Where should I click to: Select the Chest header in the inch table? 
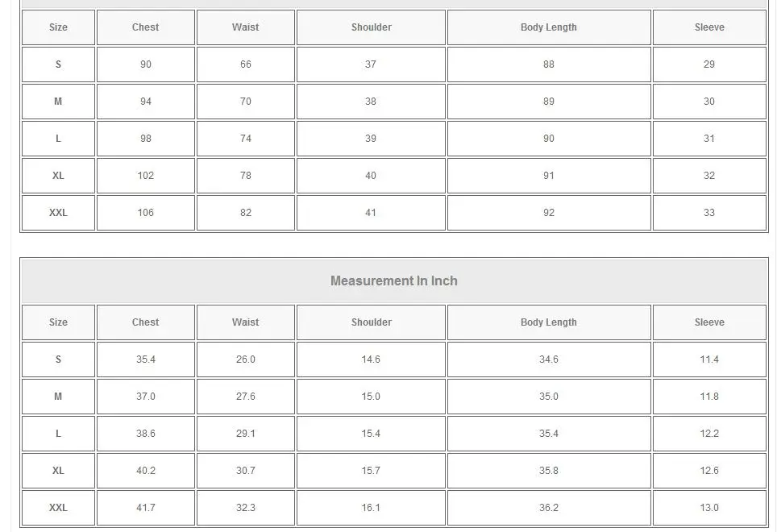point(145,322)
